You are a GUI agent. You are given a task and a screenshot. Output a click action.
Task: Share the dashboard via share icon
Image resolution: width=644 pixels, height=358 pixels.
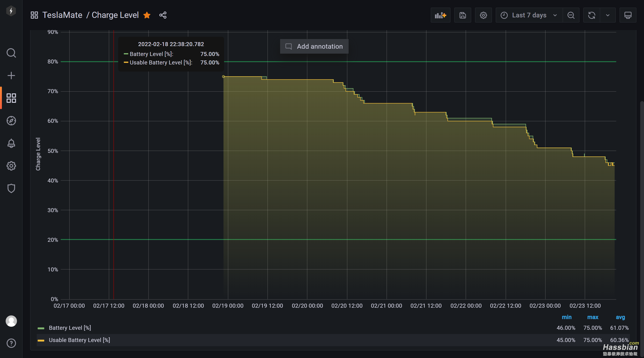click(163, 15)
